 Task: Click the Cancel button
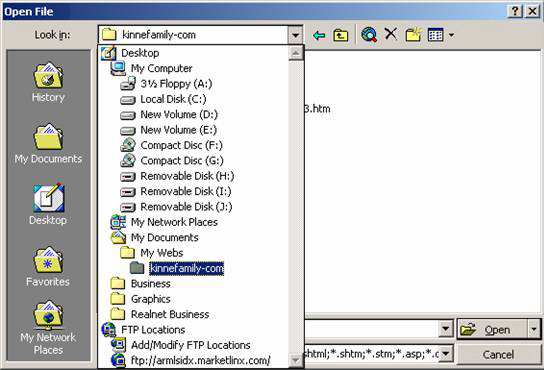pos(498,354)
